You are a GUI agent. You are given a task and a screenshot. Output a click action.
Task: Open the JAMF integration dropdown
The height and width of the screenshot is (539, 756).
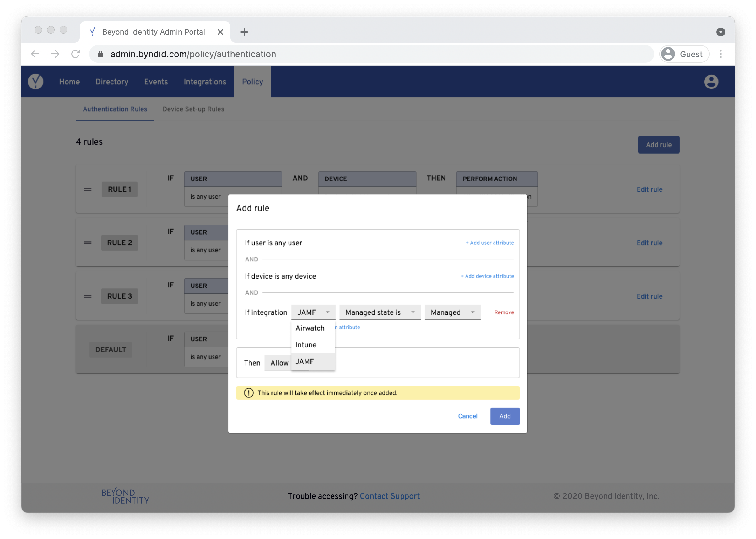click(x=313, y=312)
